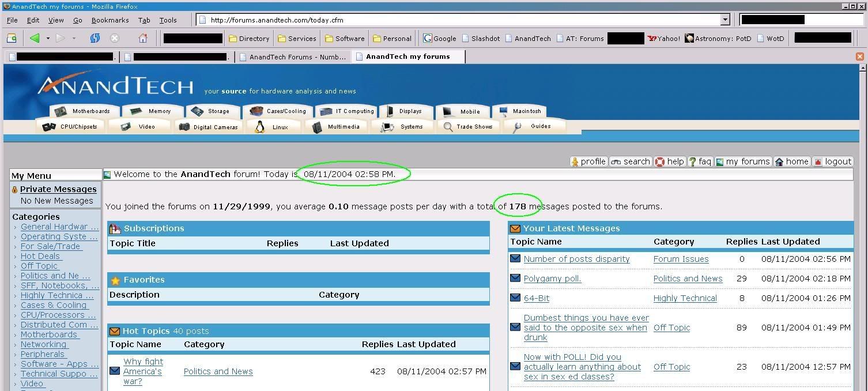The height and width of the screenshot is (391, 868).
Task: Click the address bar URL field
Action: pos(458,20)
